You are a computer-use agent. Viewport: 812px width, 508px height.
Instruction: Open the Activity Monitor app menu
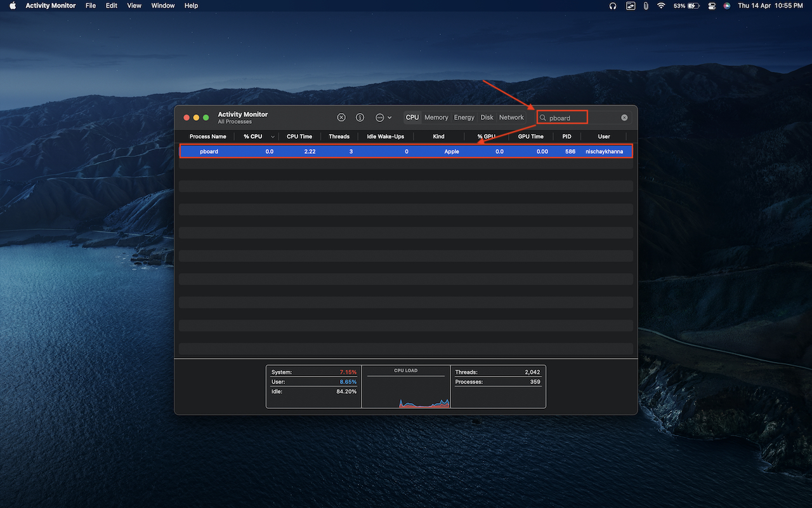[51, 6]
